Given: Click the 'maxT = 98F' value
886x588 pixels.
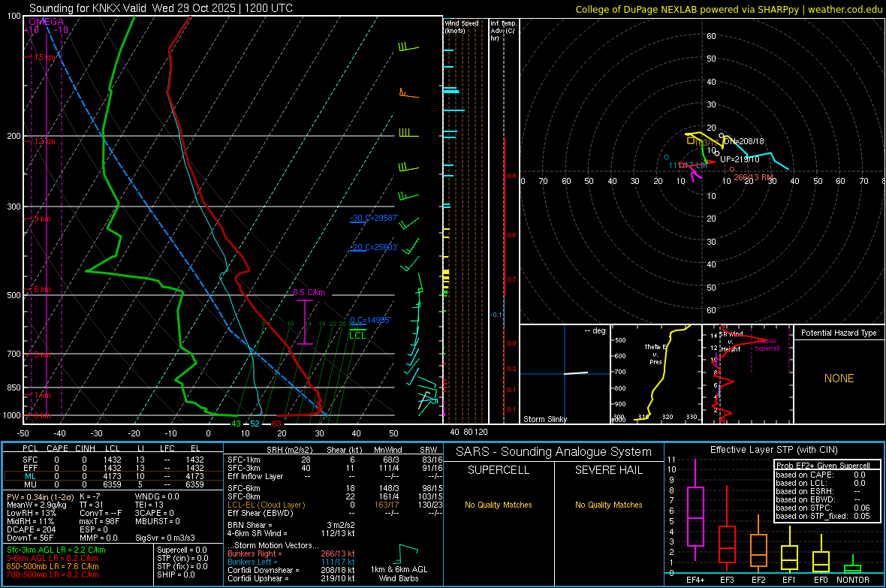Looking at the screenshot, I should 99,520.
